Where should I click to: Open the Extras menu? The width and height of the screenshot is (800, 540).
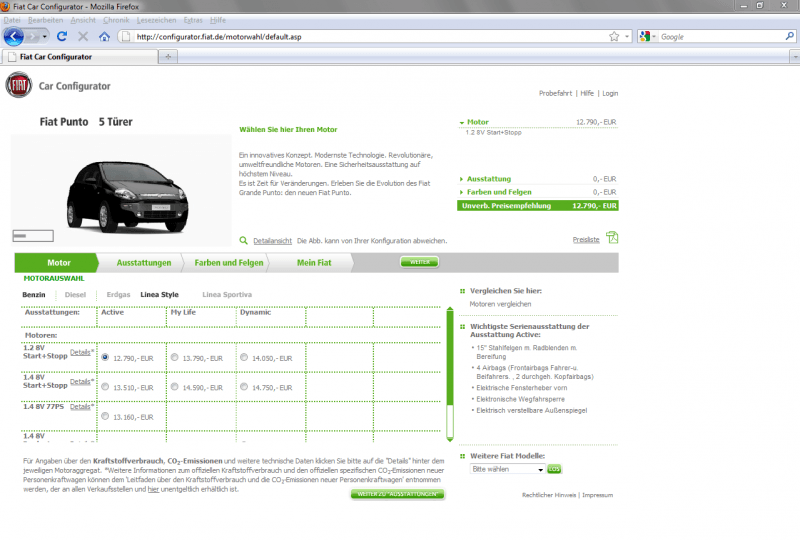click(193, 20)
